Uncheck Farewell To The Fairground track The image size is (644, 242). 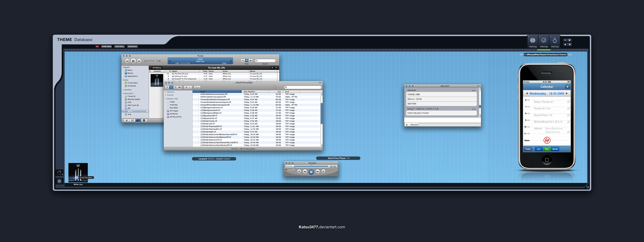(173, 79)
